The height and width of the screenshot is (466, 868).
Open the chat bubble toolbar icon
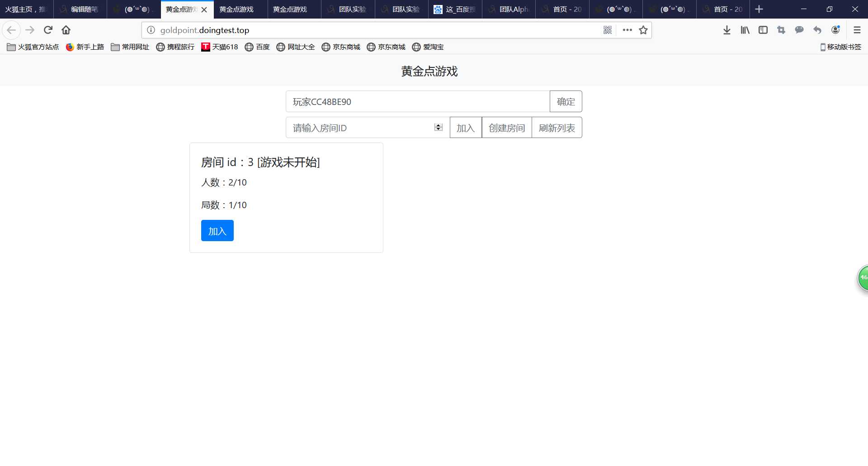pyautogui.click(x=799, y=30)
